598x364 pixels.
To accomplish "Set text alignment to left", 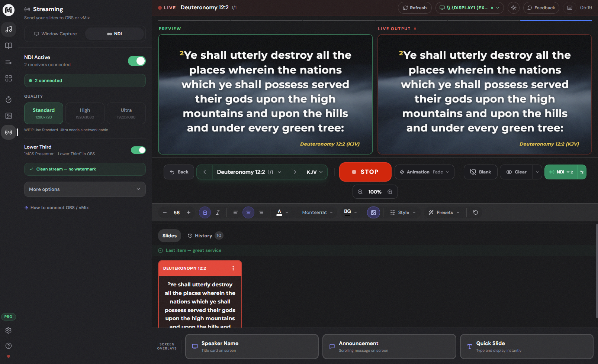I will pos(235,212).
